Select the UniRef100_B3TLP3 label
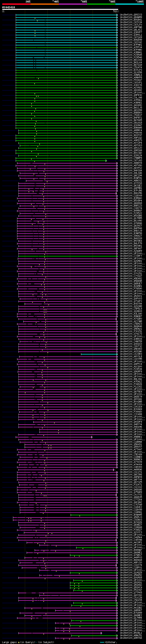Viewport: 146px width, 644px height. point(131,70)
